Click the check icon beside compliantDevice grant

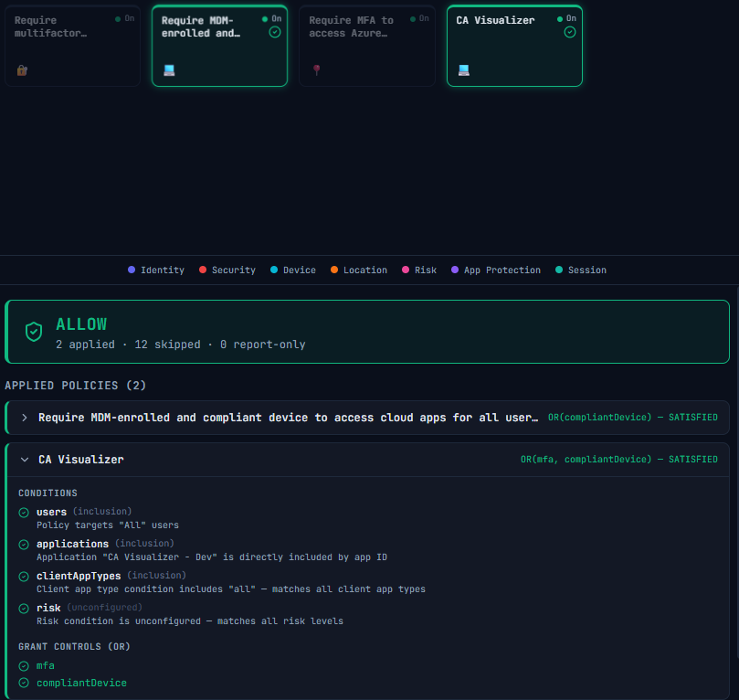24,683
